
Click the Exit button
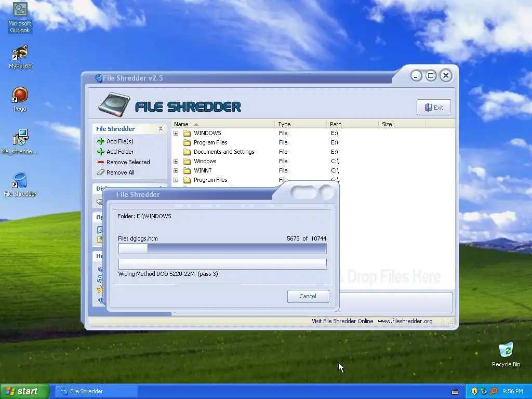tap(434, 107)
